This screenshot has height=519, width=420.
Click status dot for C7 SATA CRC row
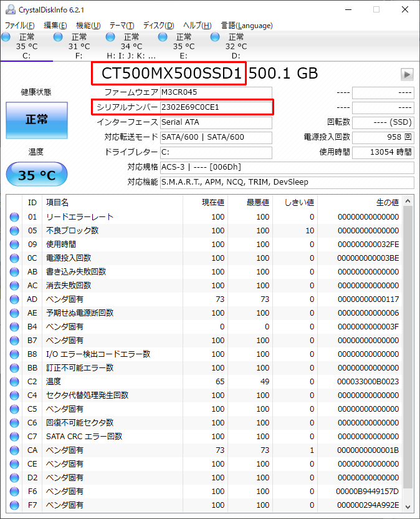click(14, 437)
